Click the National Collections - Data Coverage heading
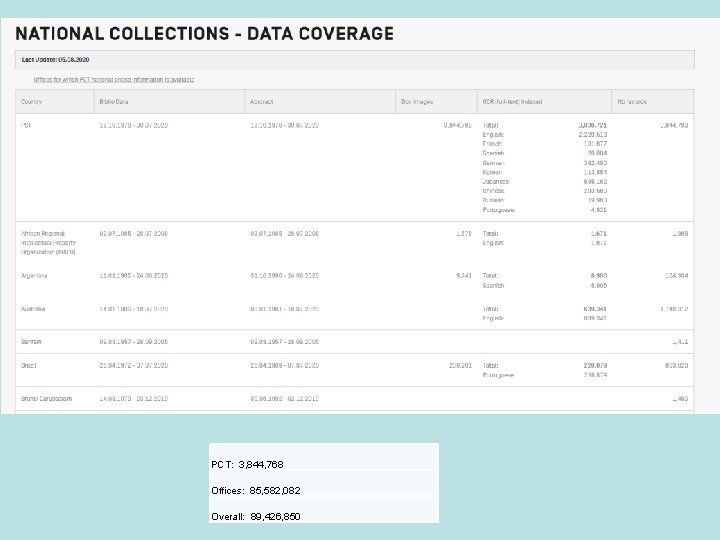 pyautogui.click(x=205, y=34)
